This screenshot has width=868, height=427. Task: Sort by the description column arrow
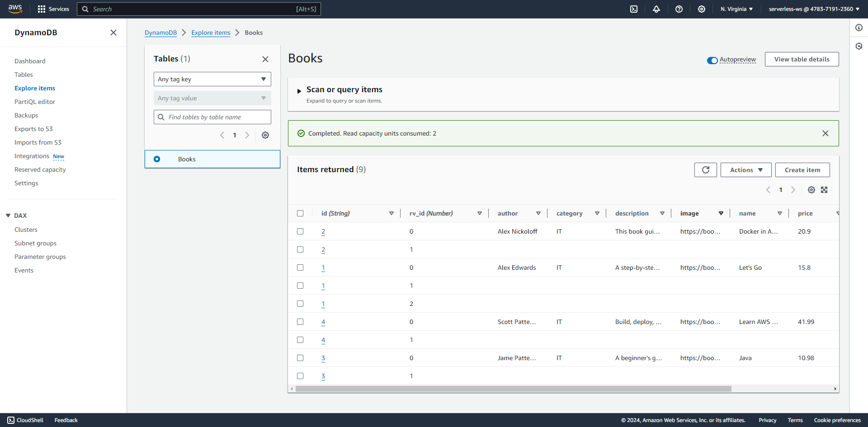pos(662,213)
